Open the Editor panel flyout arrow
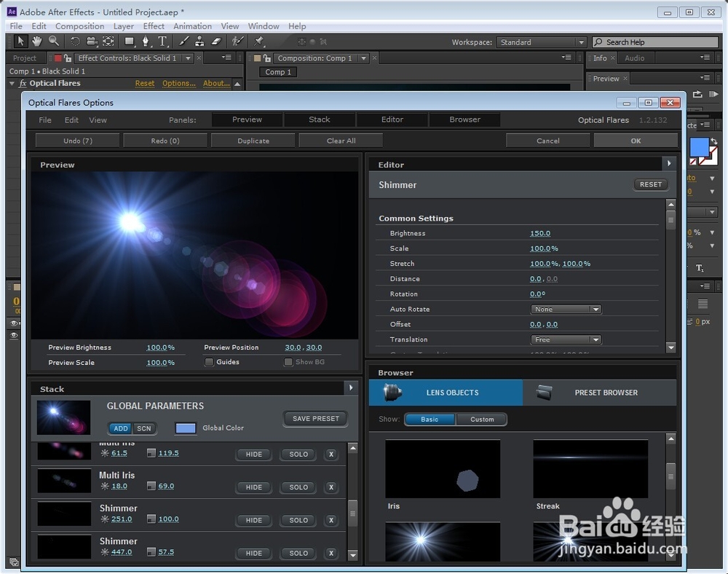The width and height of the screenshot is (728, 574). pos(669,163)
